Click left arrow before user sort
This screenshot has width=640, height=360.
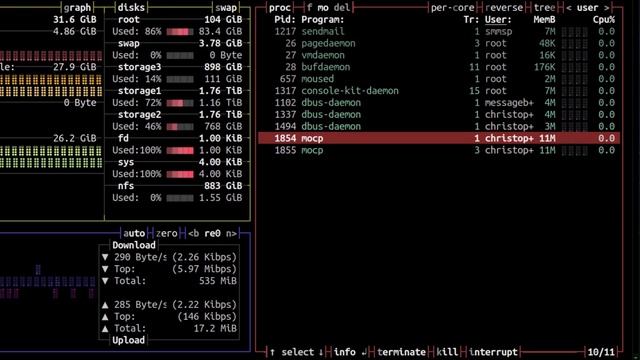pos(569,8)
